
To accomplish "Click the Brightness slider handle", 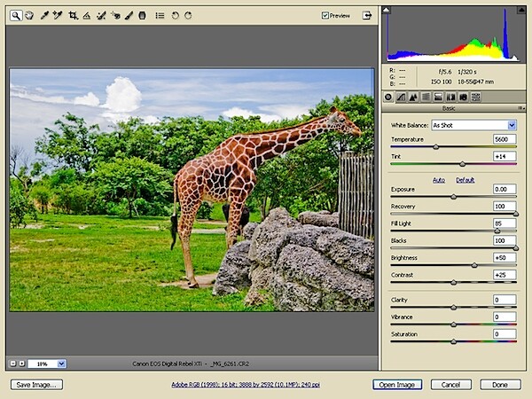I will click(474, 265).
